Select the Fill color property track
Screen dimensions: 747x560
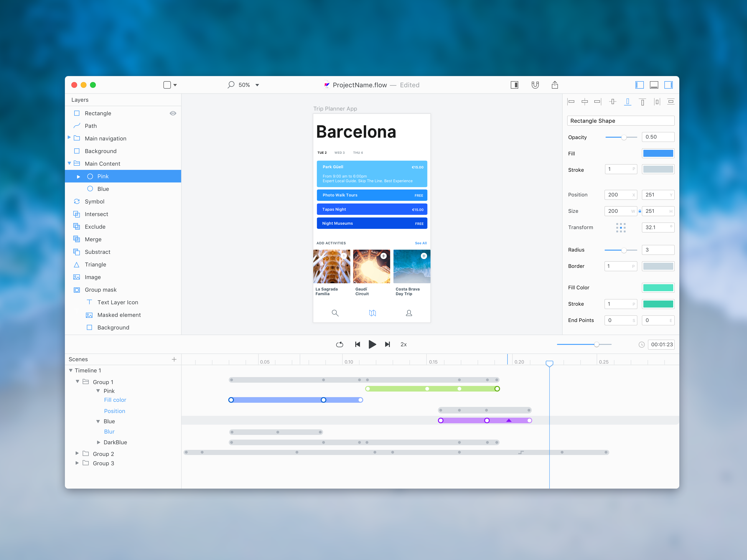tap(115, 400)
